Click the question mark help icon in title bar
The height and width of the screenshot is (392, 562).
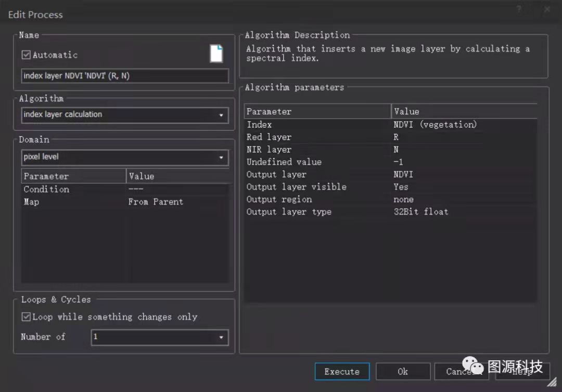(x=519, y=10)
